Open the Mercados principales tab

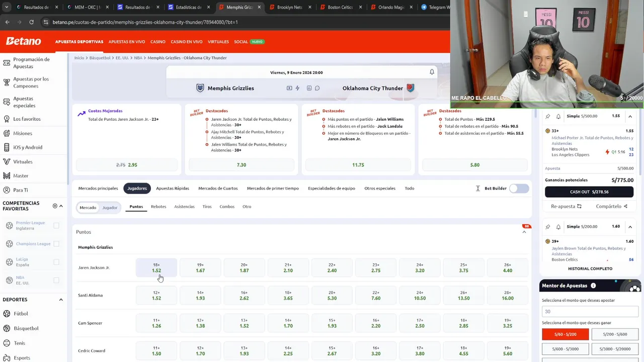point(98,189)
